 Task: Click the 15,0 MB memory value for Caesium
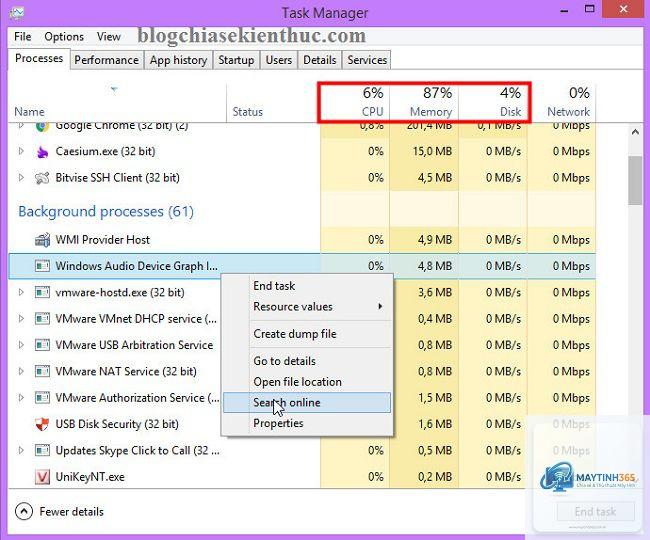pos(432,152)
